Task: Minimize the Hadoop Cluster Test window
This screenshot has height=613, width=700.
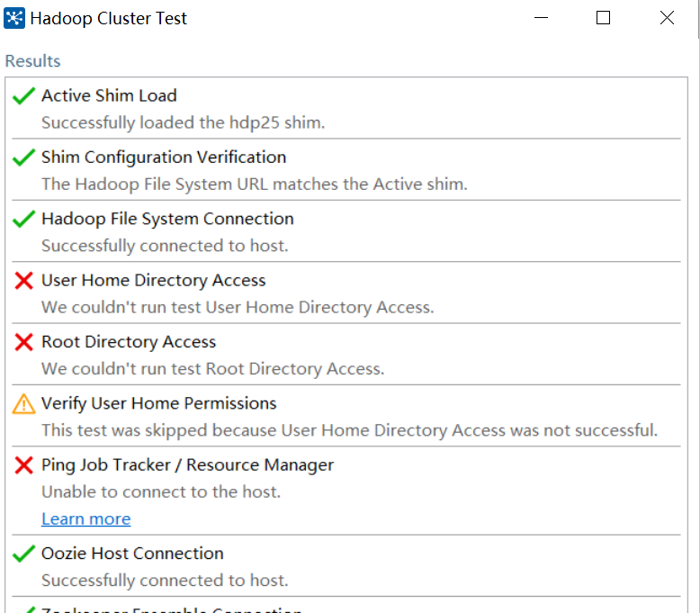Action: pos(541,18)
